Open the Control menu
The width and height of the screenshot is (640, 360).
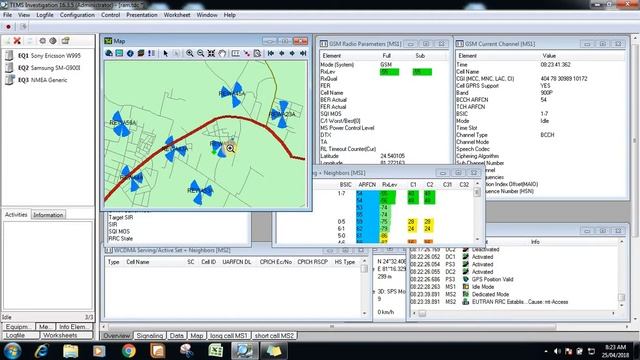(111, 15)
